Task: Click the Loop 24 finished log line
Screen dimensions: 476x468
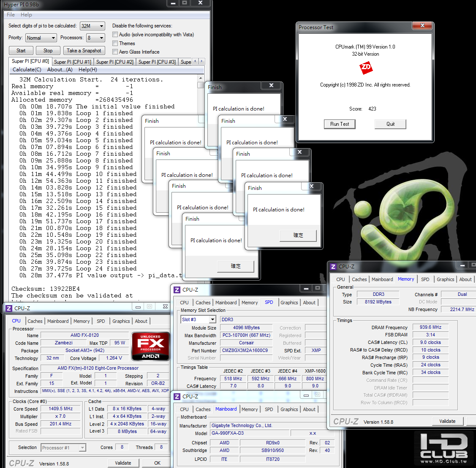Action: coord(78,269)
